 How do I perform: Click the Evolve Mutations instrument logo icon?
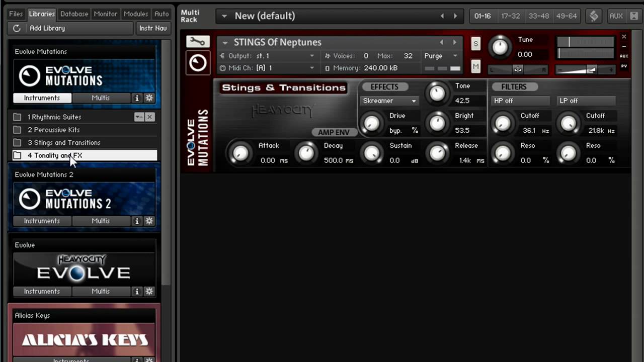tap(198, 62)
